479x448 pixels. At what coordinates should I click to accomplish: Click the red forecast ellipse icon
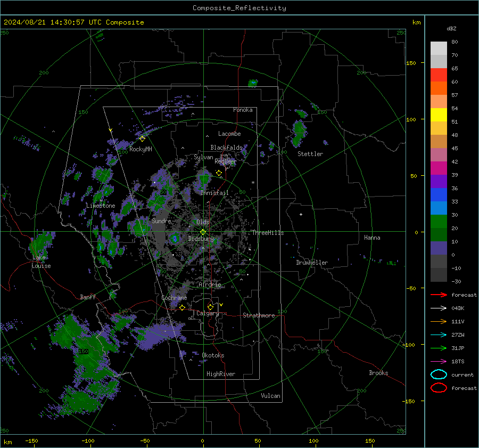pyautogui.click(x=439, y=388)
